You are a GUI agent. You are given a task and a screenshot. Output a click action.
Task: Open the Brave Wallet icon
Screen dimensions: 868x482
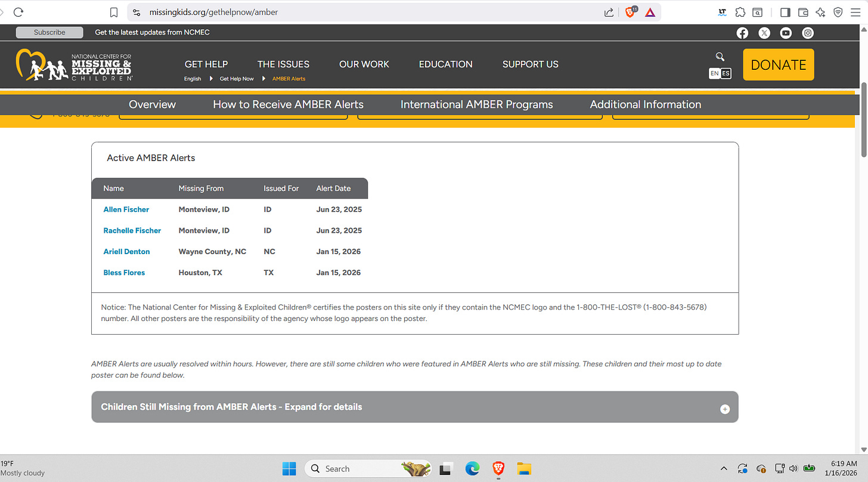tap(803, 12)
